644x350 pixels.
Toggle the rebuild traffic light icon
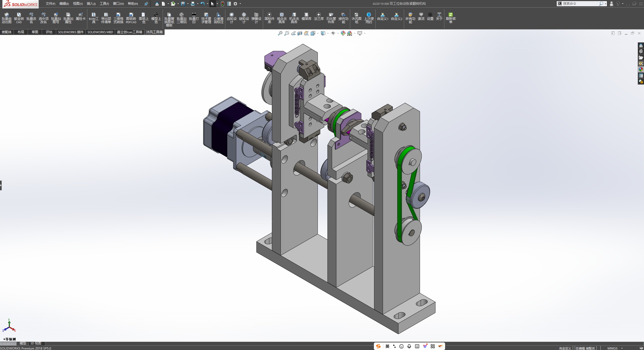tap(223, 4)
